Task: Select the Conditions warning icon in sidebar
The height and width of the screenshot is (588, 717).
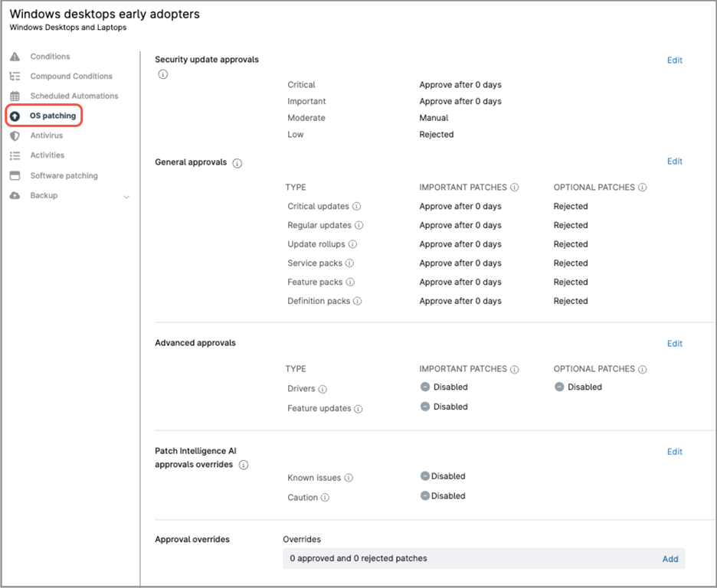Action: [15, 56]
